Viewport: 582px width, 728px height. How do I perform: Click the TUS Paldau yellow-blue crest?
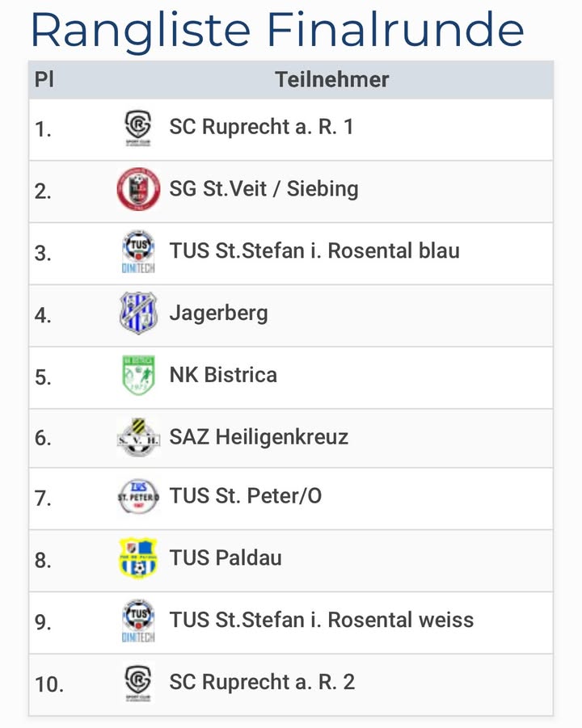pos(137,558)
